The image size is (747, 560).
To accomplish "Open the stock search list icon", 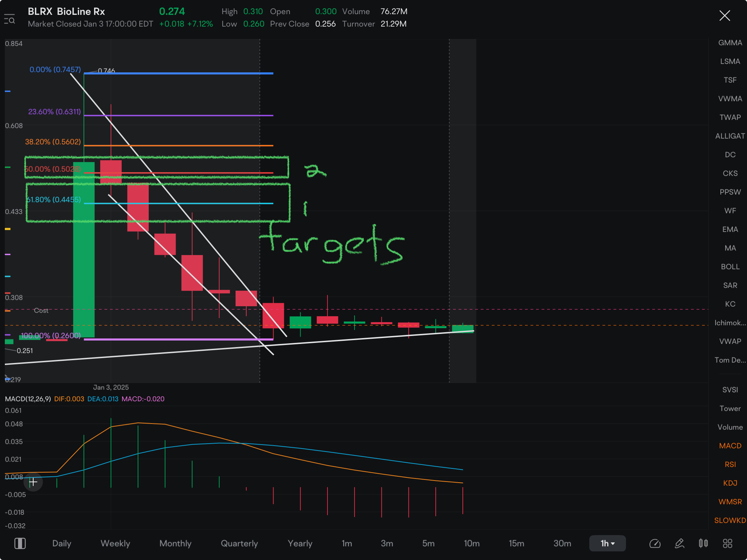I will 9,19.
